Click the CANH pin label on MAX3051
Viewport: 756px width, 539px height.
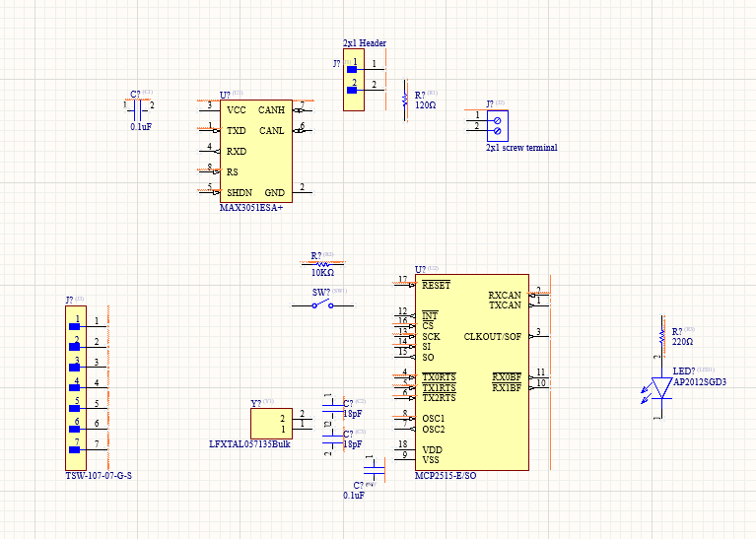point(271,110)
